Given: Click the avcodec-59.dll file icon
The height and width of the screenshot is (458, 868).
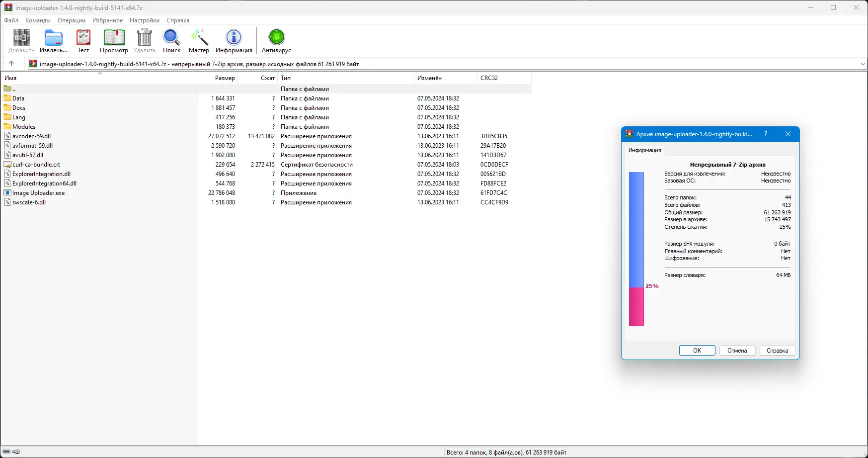Looking at the screenshot, I should (x=7, y=136).
